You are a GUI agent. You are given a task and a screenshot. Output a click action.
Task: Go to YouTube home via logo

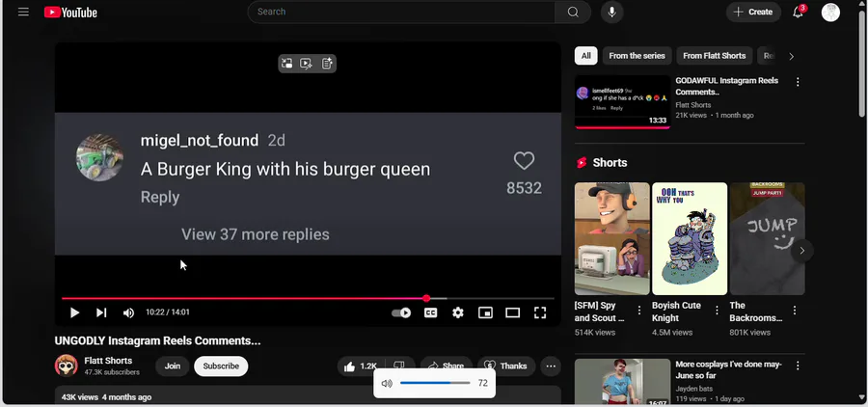pos(70,13)
